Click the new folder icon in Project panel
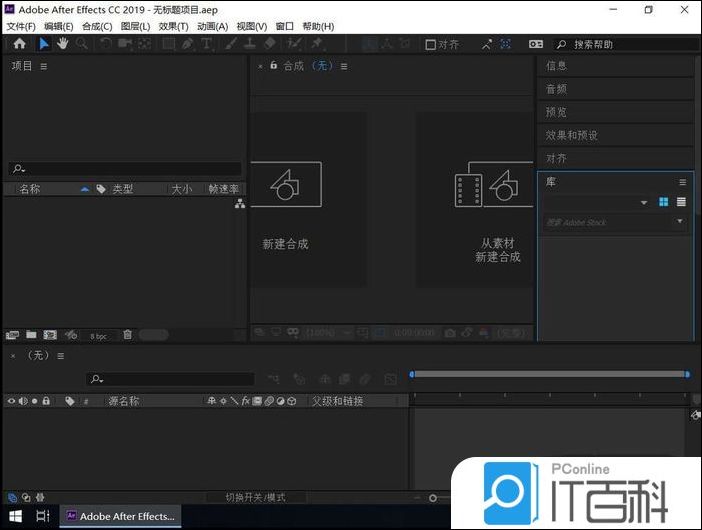 coord(31,335)
